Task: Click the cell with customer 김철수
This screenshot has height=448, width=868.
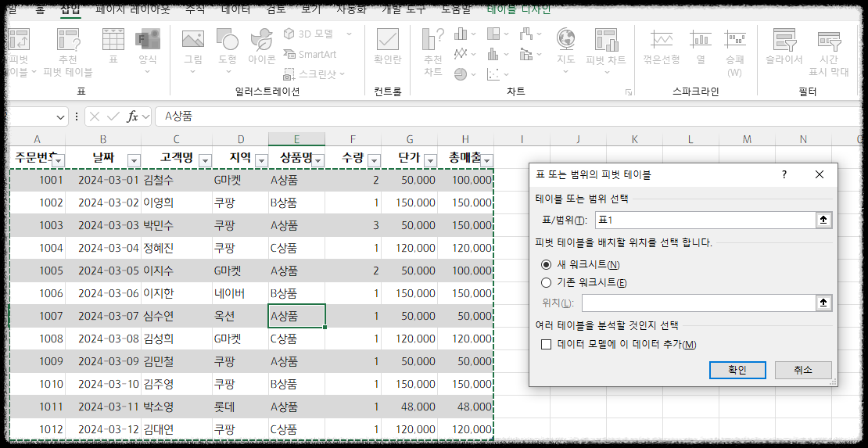Action: point(177,179)
